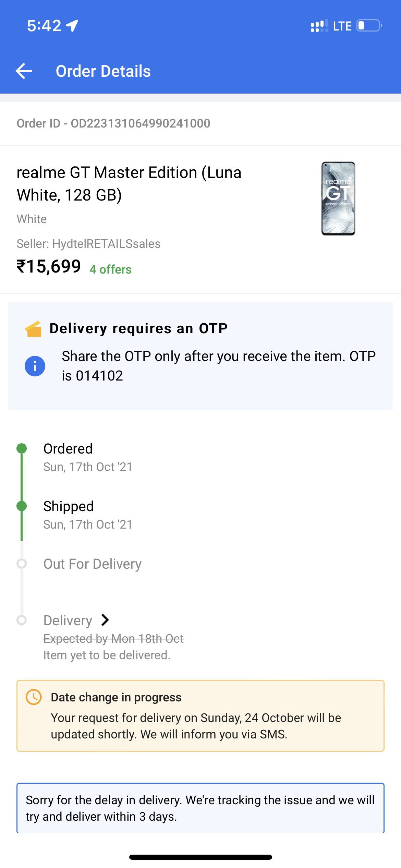Tap the orange clock icon in date change notice
The height and width of the screenshot is (868, 401).
pyautogui.click(x=34, y=697)
